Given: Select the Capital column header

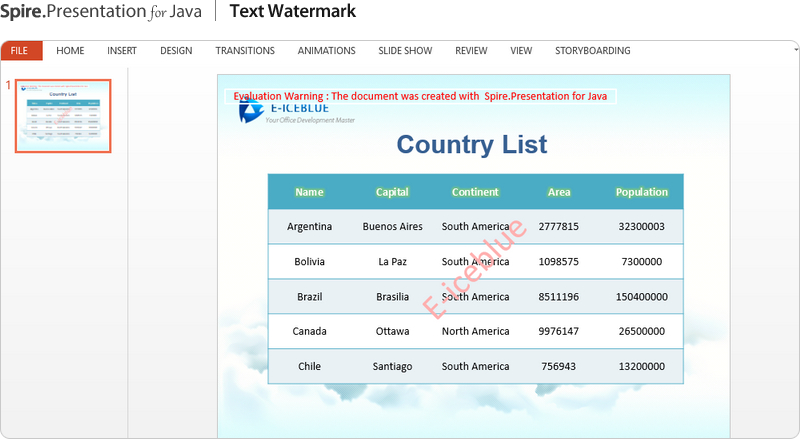Looking at the screenshot, I should 392,192.
